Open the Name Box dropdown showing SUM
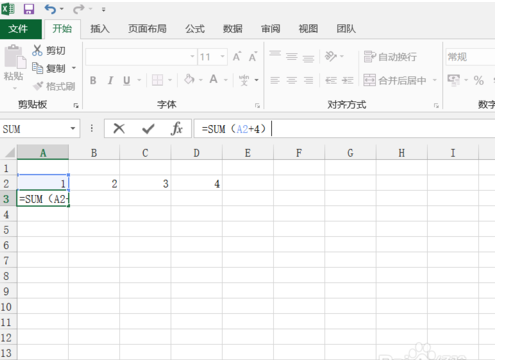 (x=73, y=128)
